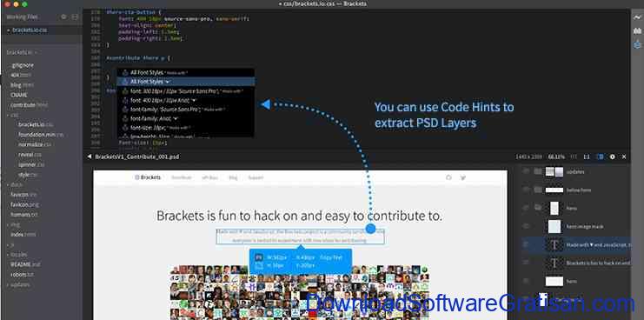The width and height of the screenshot is (644, 320).
Task: Open normalize.css in file tree
Action: (35, 144)
